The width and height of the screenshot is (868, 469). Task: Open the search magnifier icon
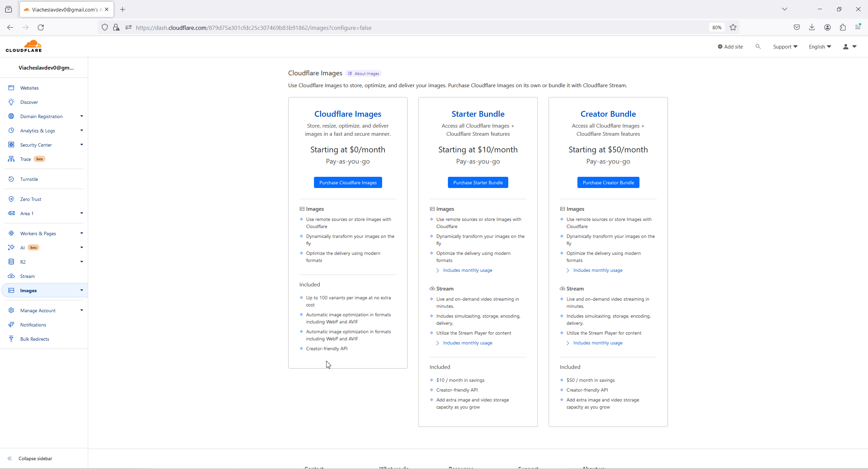pos(758,46)
